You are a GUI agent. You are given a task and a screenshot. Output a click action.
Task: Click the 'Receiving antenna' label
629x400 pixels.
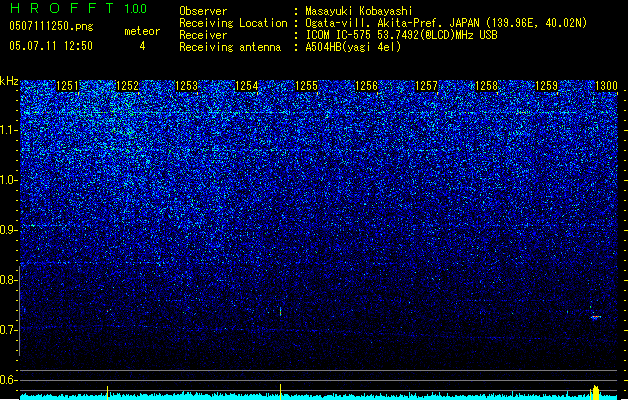[x=230, y=47]
